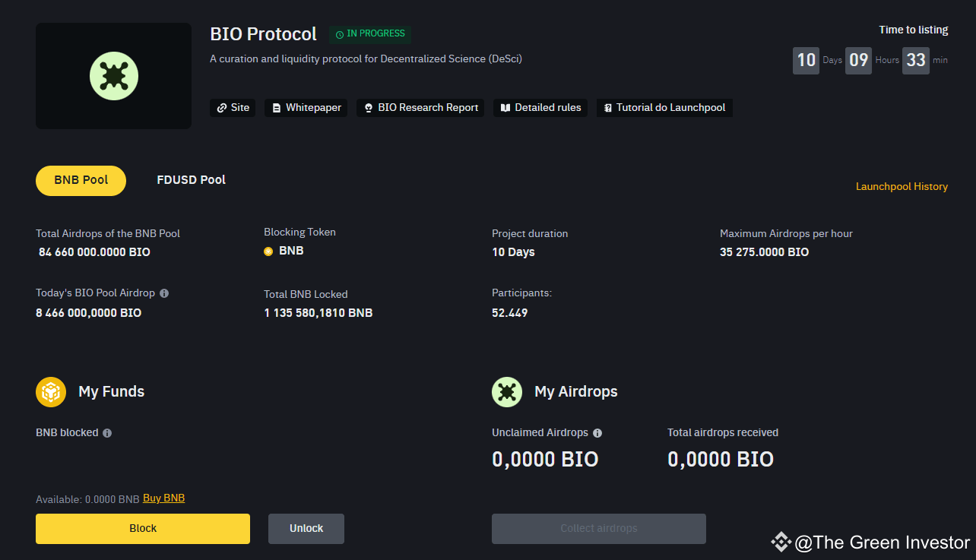Click the Unclaimed Airdrops info icon
Image resolution: width=976 pixels, height=560 pixels.
point(597,432)
